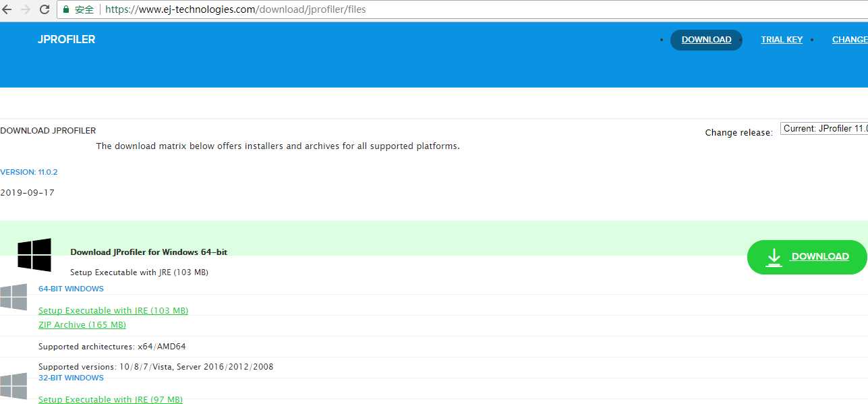Image resolution: width=868 pixels, height=404 pixels.
Task: Click the gray 'Setup Executable with JRE (103 MB)' caption
Action: pyautogui.click(x=139, y=272)
